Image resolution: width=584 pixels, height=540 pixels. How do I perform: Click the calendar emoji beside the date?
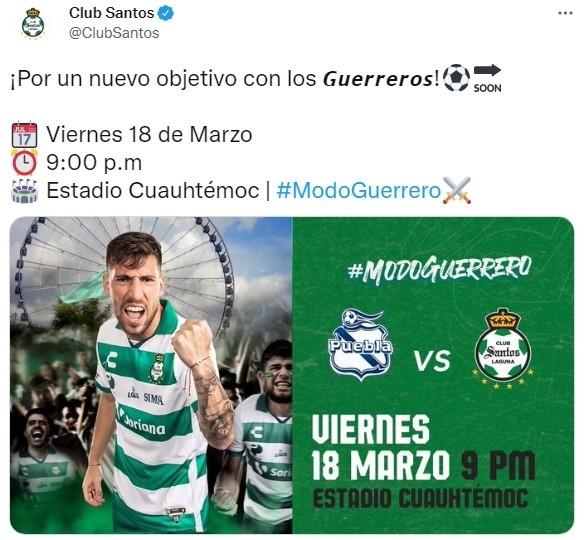[x=25, y=134]
